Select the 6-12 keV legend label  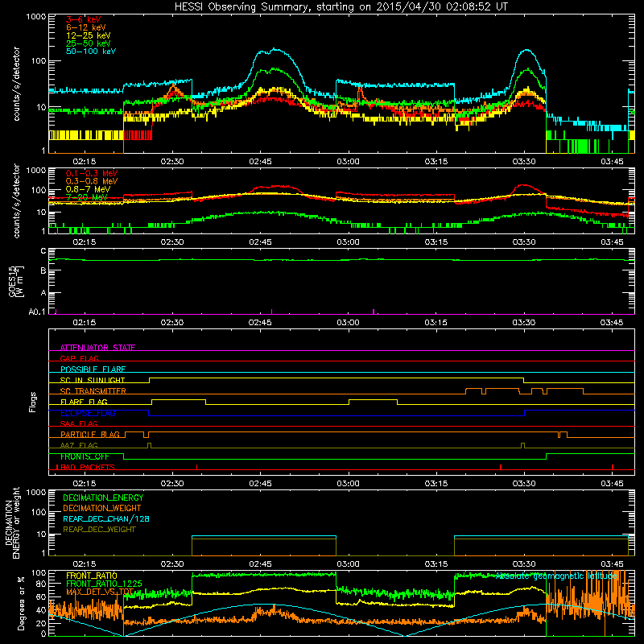point(86,27)
